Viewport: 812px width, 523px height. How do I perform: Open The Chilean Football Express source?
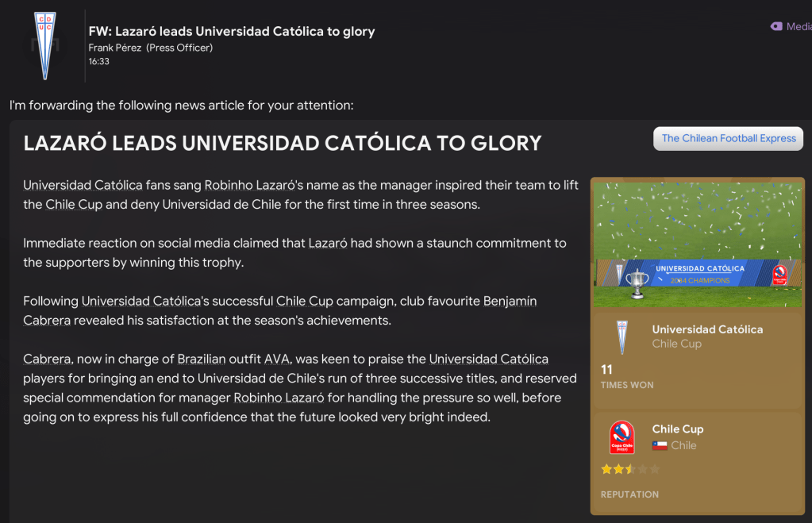pos(728,138)
